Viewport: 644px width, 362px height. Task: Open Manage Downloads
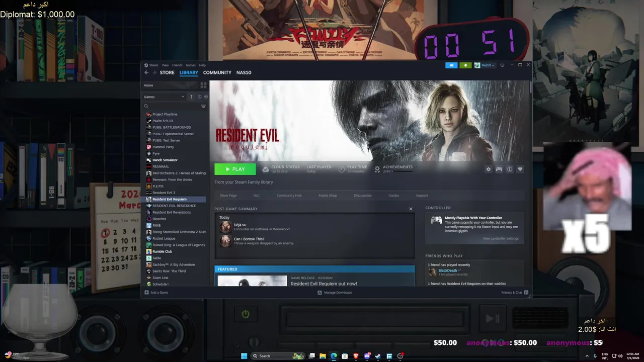tap(335, 292)
